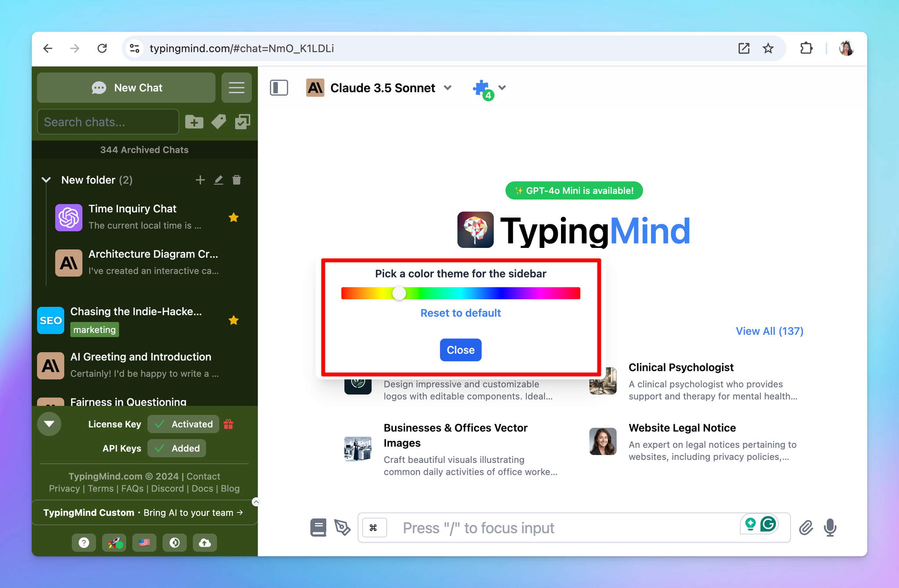
Task: Collapse the bottom sidebar panel arrow
Action: coord(49,424)
